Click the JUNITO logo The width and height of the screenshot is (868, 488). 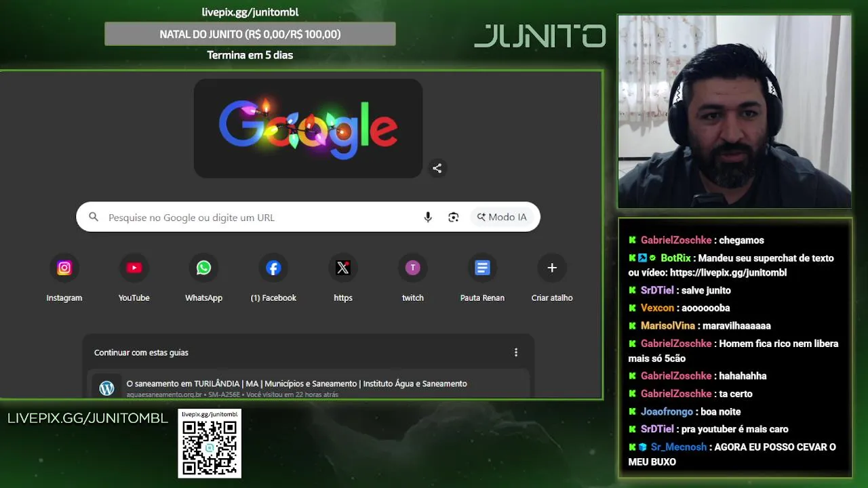point(540,36)
